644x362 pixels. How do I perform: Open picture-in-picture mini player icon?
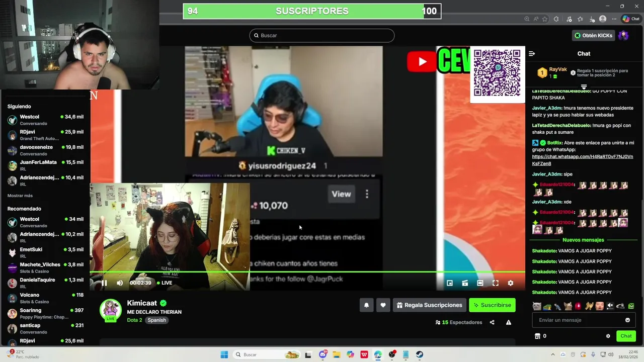pos(450,283)
